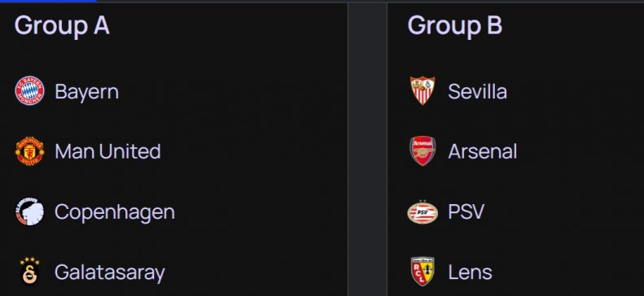Viewport: 644px width, 296px height.
Task: Open the Man United team link
Action: pos(107,151)
